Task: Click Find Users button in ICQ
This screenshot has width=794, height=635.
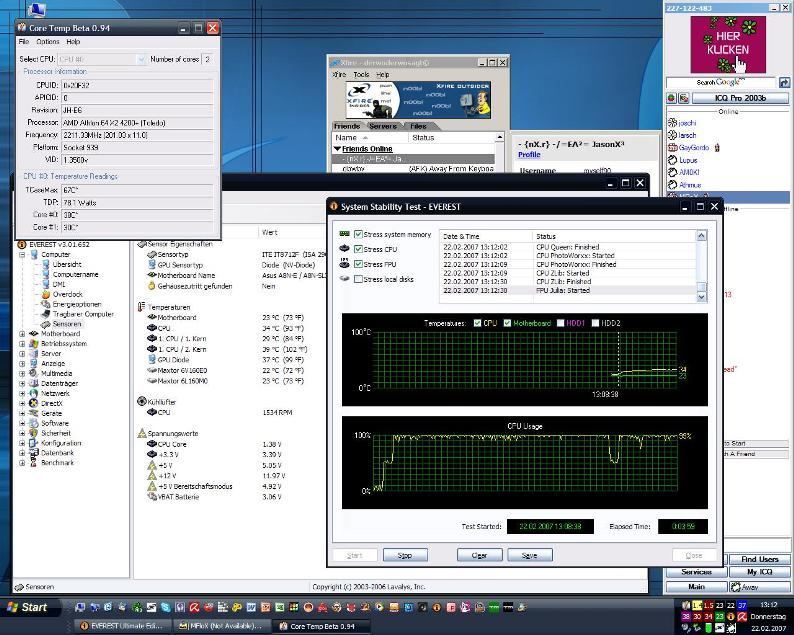Action: (760, 559)
